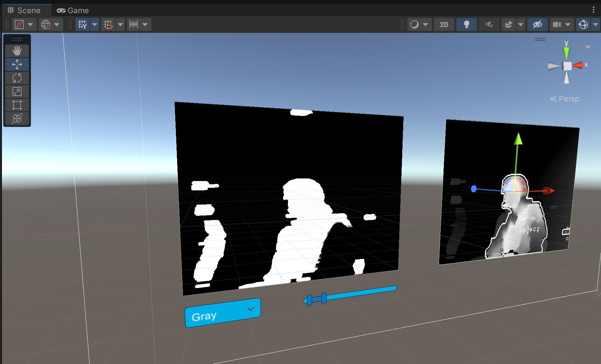The height and width of the screenshot is (364, 601).
Task: Select the Move tool
Action: [x=17, y=64]
